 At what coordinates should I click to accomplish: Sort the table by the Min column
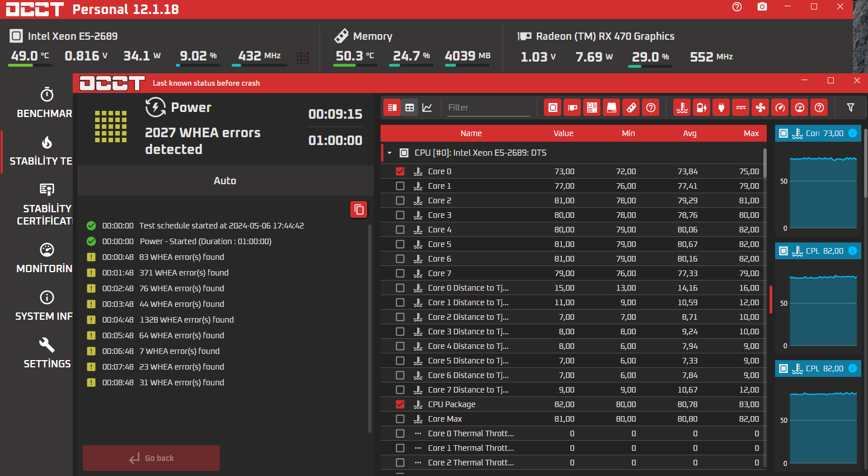click(628, 133)
